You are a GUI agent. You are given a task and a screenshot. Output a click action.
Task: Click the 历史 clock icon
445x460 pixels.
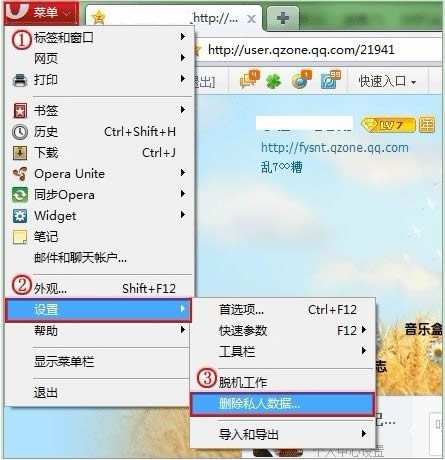(20, 132)
